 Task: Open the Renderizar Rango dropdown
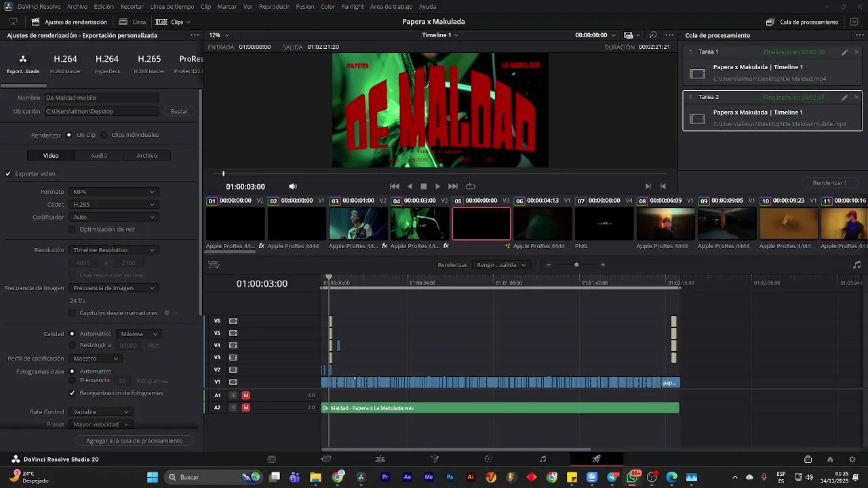pos(501,265)
